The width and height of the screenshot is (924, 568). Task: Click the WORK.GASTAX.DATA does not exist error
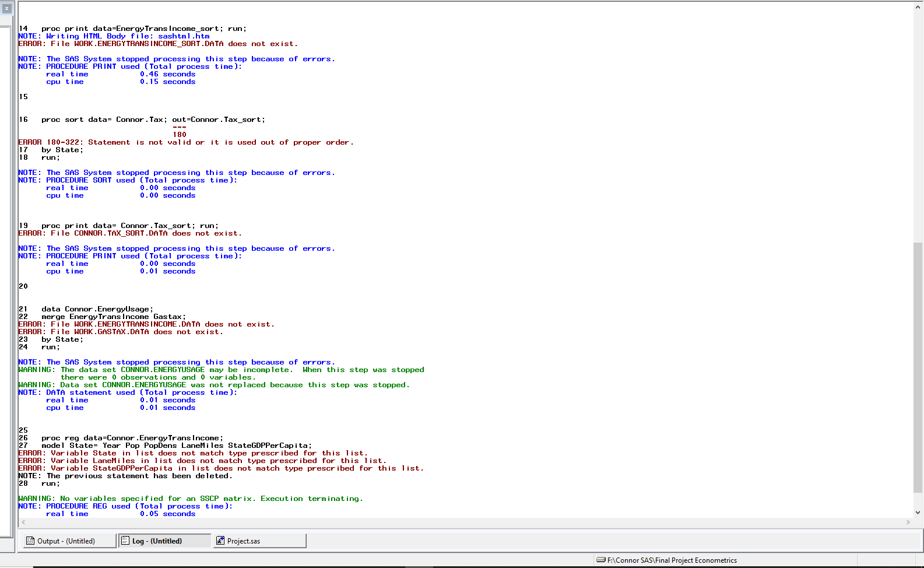tap(121, 332)
